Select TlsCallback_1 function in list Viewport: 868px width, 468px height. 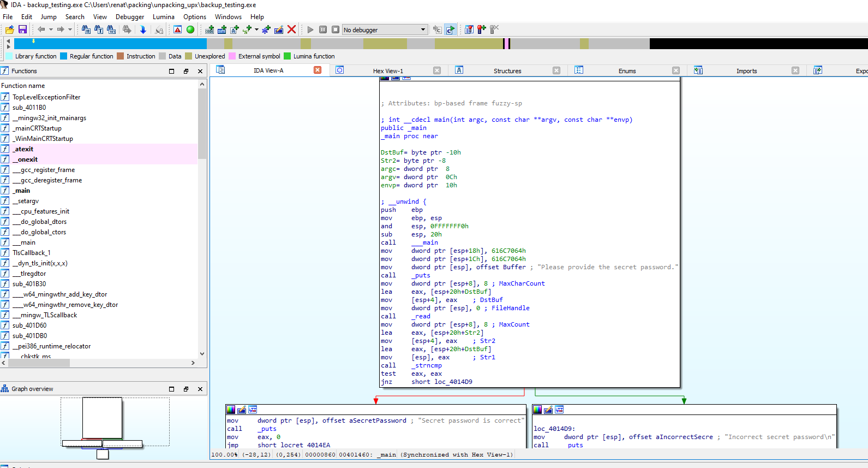pyautogui.click(x=31, y=253)
